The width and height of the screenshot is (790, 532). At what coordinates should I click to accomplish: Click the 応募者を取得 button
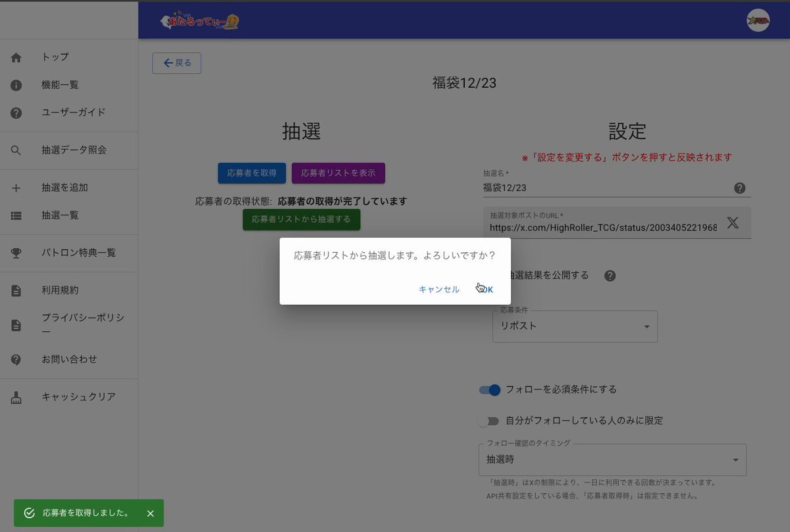click(x=252, y=173)
